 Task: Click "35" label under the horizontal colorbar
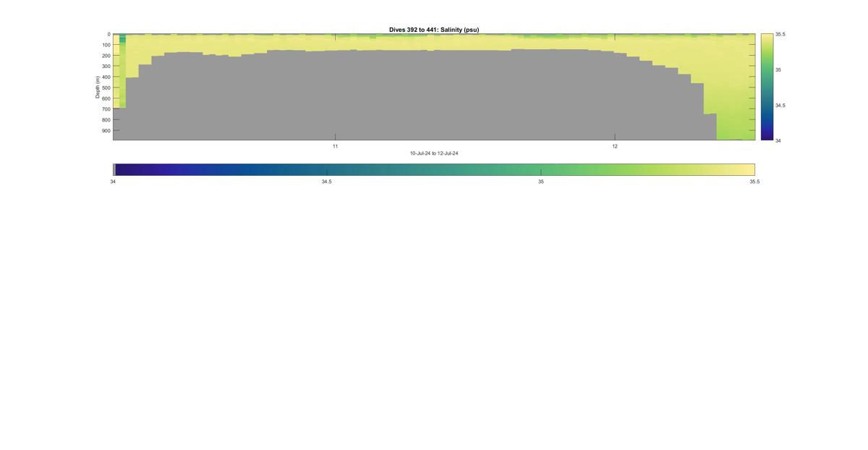tap(541, 182)
